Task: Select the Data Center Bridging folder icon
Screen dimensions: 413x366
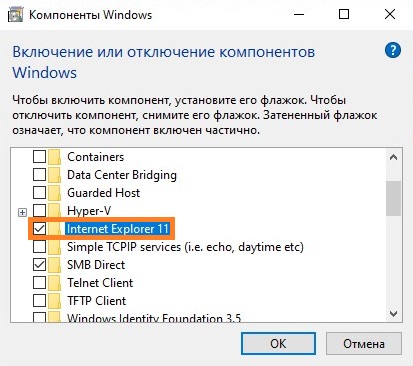Action: pos(54,175)
